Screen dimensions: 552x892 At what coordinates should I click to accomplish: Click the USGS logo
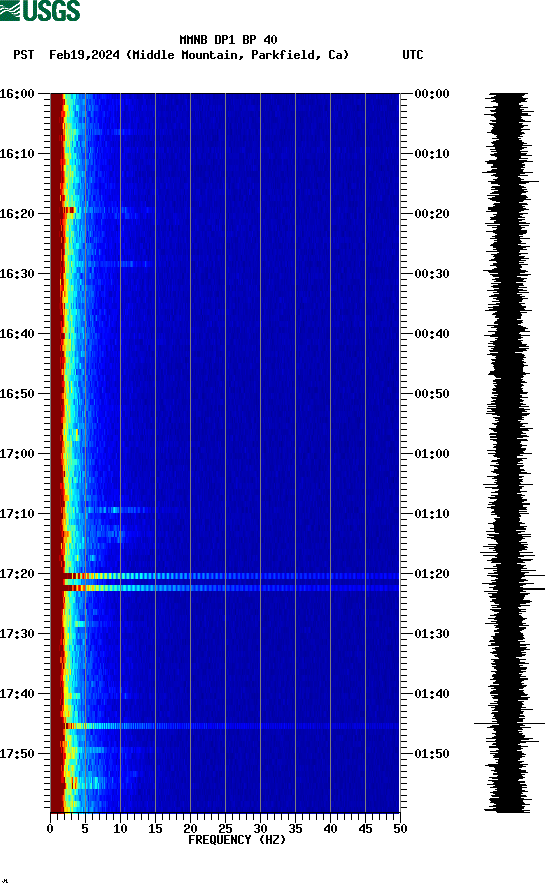(x=40, y=10)
